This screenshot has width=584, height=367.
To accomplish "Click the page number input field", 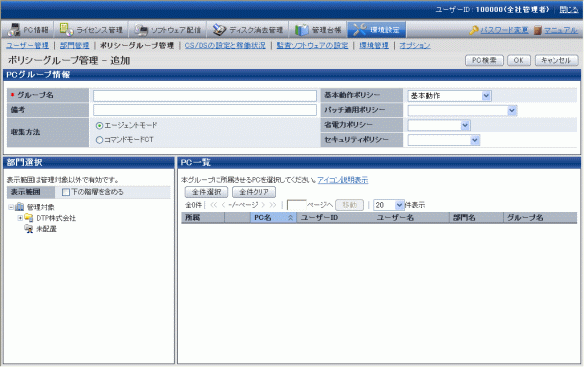I will (x=296, y=205).
